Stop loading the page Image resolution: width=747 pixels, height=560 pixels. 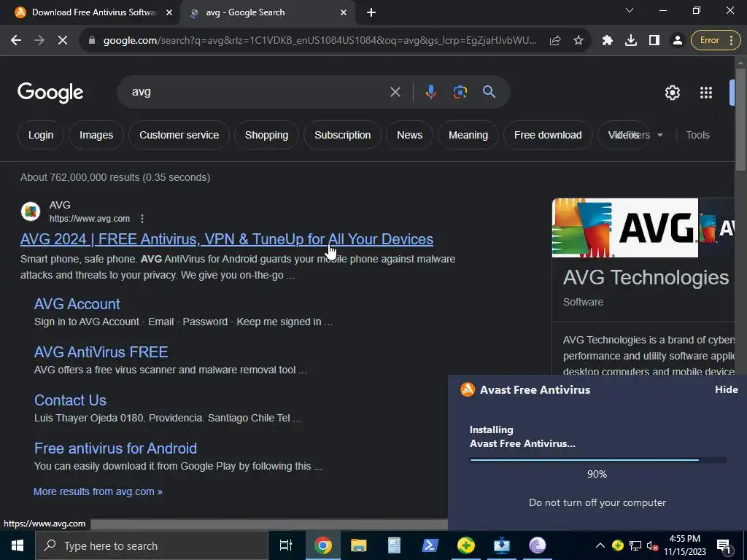click(63, 41)
